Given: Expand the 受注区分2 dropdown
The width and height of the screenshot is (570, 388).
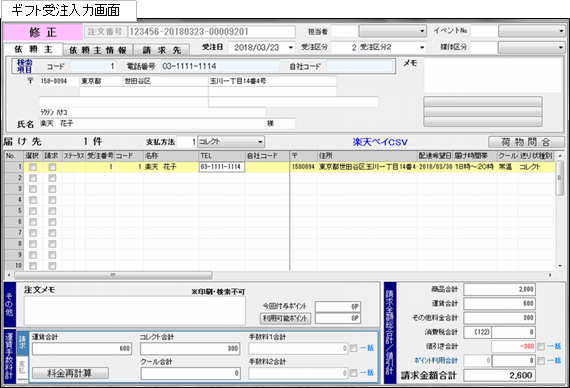Looking at the screenshot, I should [422, 48].
